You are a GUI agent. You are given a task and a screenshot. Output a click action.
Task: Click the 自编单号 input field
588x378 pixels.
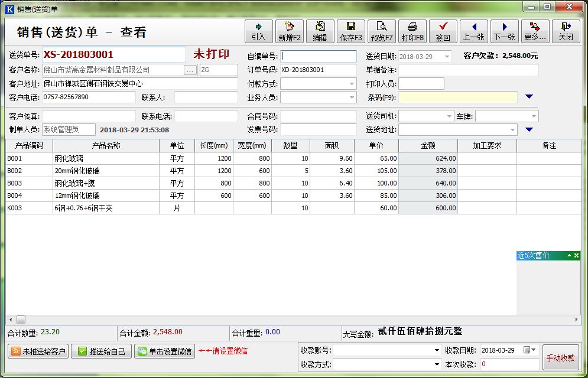(x=319, y=56)
